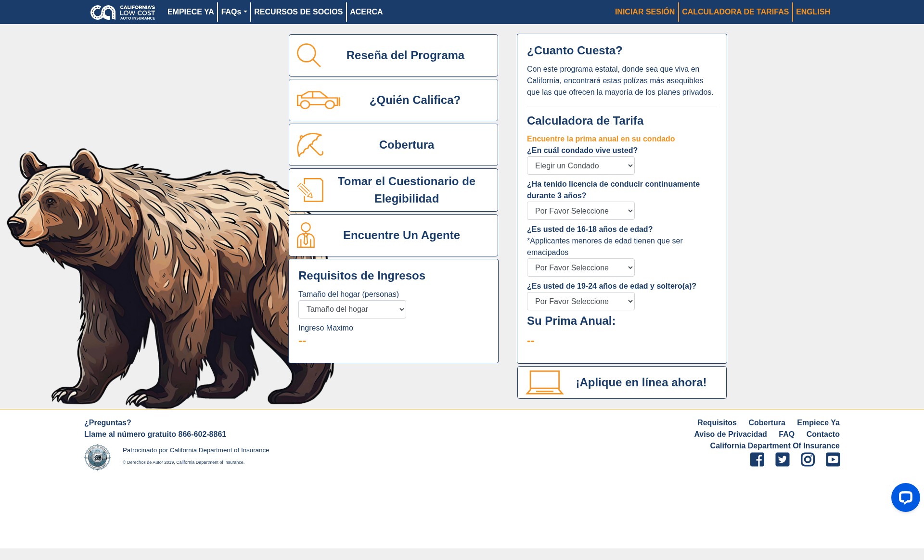Open CALCULADORA DE TARIFAS in the top bar
This screenshot has height=560, width=924.
point(735,12)
